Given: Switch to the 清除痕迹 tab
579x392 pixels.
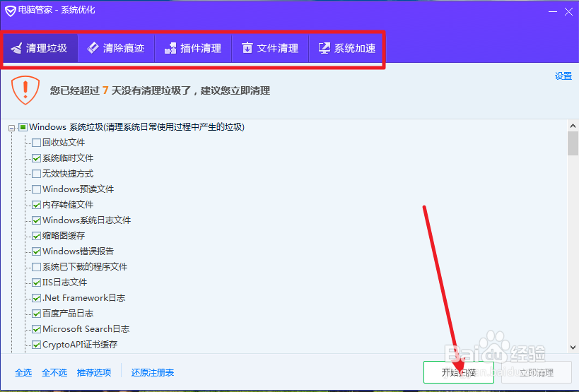Looking at the screenshot, I should point(116,48).
